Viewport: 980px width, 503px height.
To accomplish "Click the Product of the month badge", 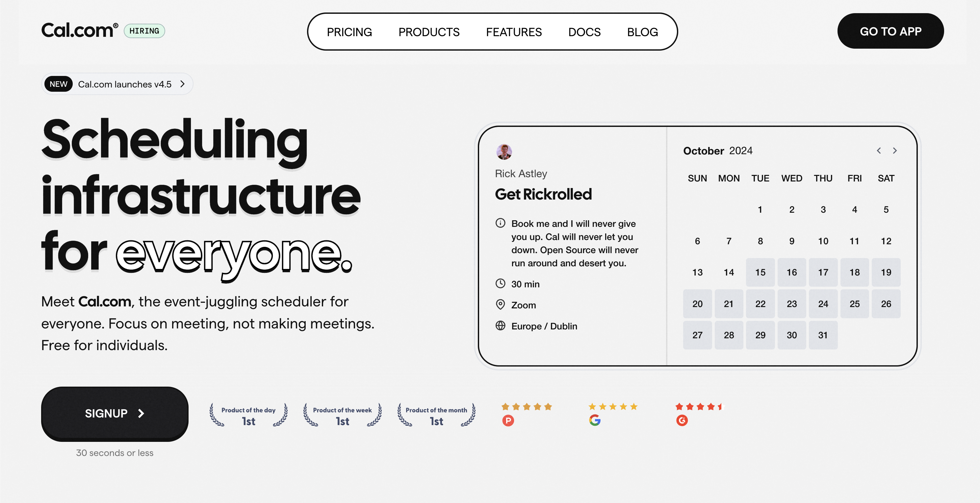I will point(436,415).
